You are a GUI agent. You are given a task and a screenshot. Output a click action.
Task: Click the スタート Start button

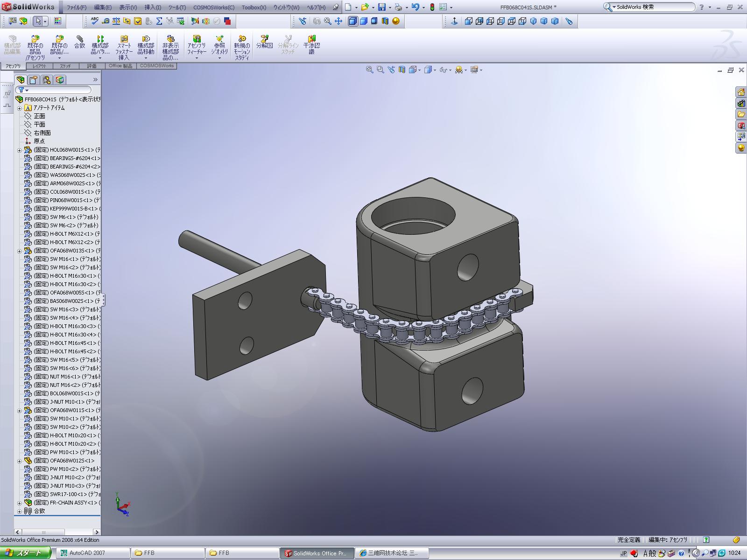point(26,553)
